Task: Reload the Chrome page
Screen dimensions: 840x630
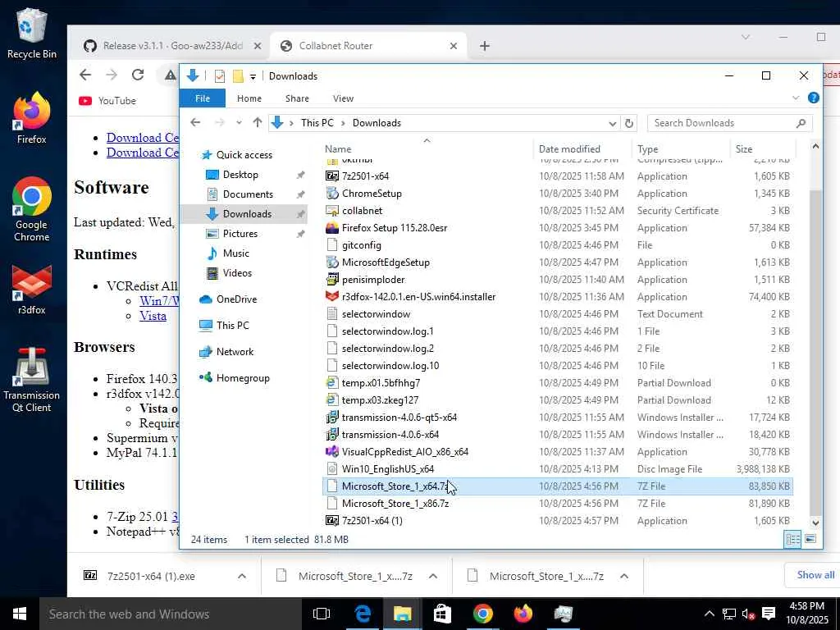Action: click(x=138, y=75)
